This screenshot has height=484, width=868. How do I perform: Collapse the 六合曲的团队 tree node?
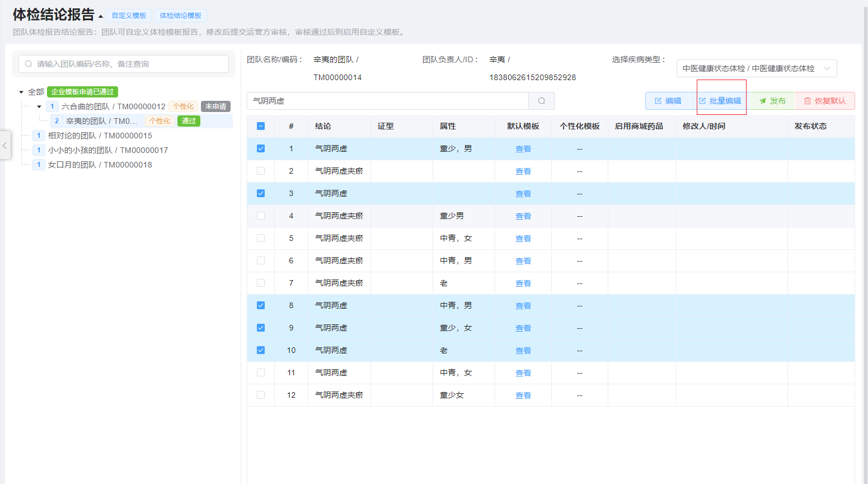point(39,106)
